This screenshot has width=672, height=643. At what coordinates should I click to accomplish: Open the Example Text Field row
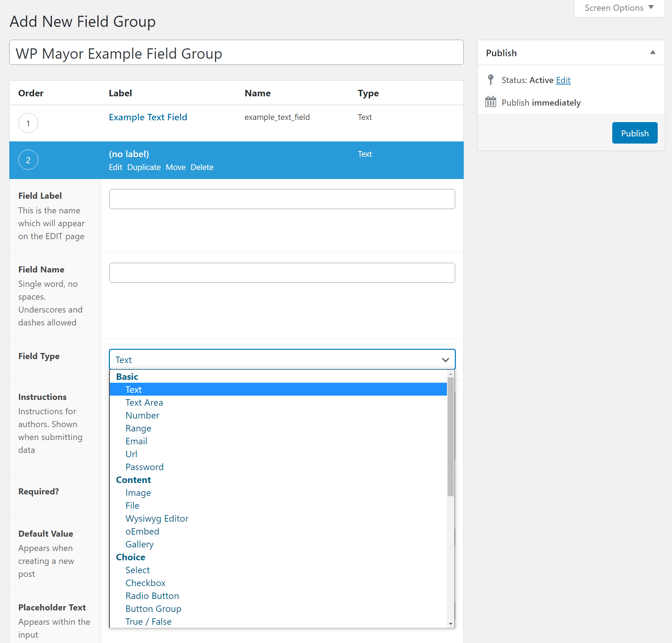coord(148,117)
